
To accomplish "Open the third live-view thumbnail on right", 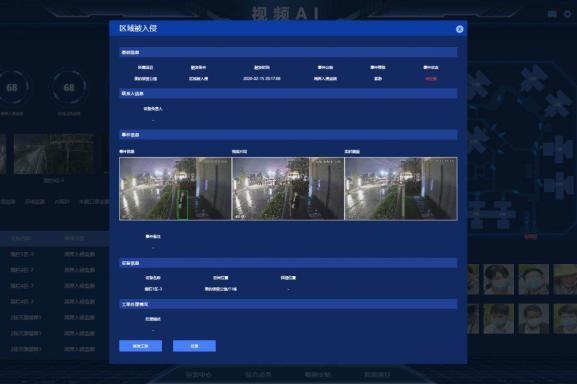I will [401, 189].
